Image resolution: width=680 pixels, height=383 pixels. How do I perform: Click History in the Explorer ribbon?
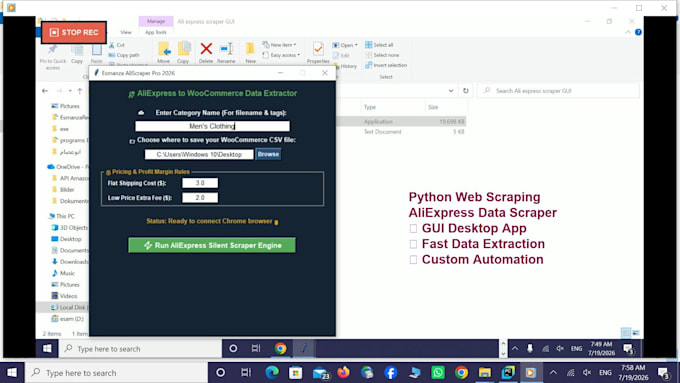tap(345, 66)
